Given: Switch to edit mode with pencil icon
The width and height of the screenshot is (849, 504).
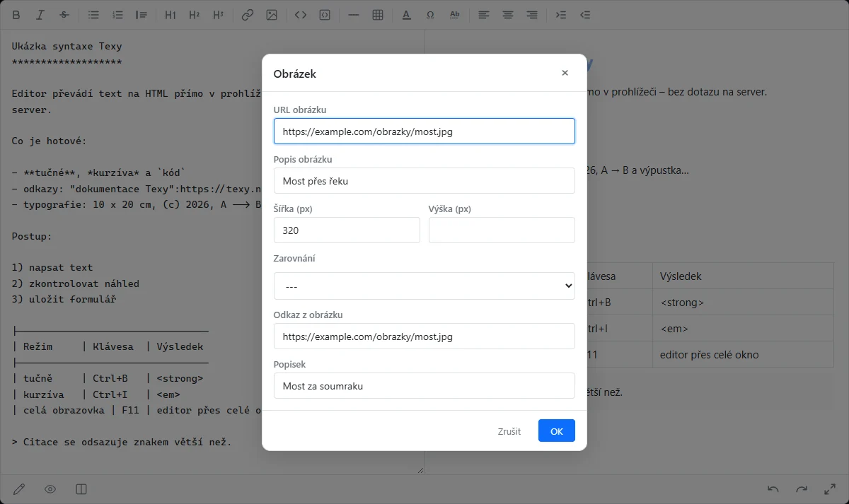Looking at the screenshot, I should (20, 489).
